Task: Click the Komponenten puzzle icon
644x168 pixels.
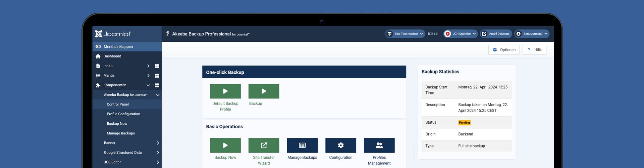Action: tap(98, 85)
